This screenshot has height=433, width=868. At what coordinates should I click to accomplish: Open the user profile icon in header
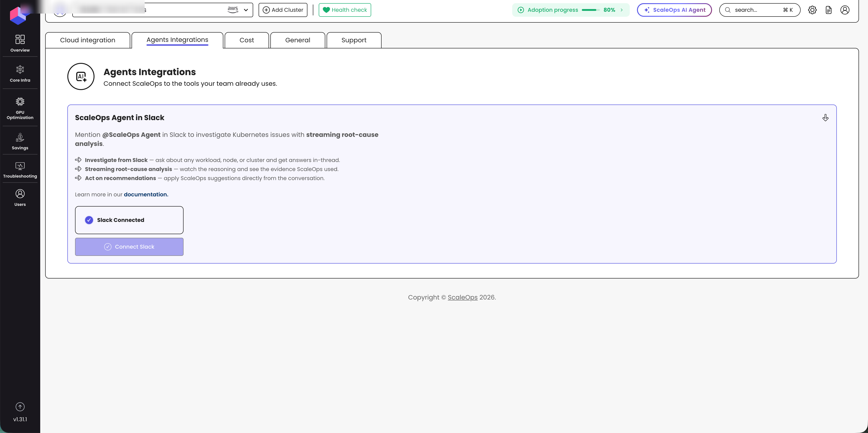(845, 10)
